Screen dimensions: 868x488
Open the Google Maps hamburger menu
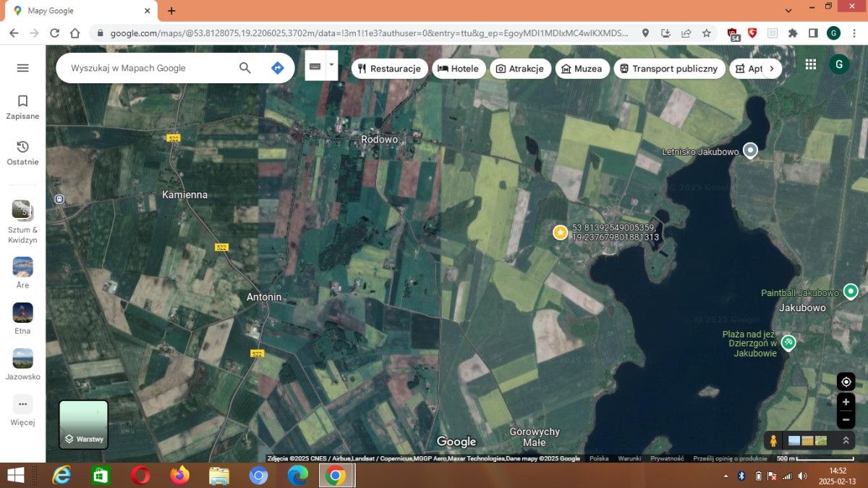point(22,68)
